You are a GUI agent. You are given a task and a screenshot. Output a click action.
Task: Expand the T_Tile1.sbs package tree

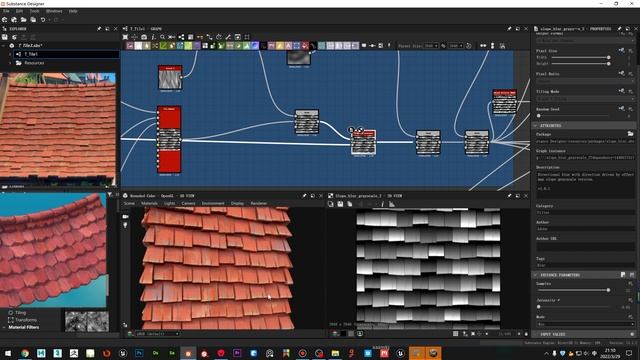(x=4, y=45)
